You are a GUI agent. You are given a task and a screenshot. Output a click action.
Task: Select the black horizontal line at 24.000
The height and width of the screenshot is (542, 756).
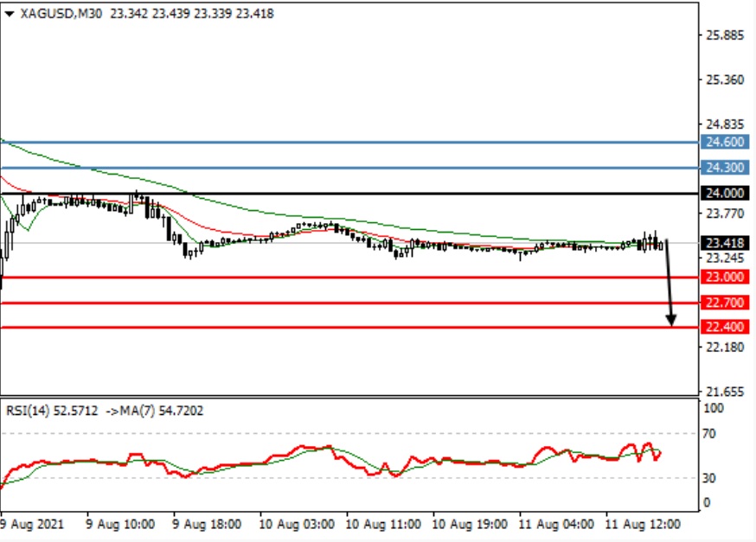(x=349, y=194)
